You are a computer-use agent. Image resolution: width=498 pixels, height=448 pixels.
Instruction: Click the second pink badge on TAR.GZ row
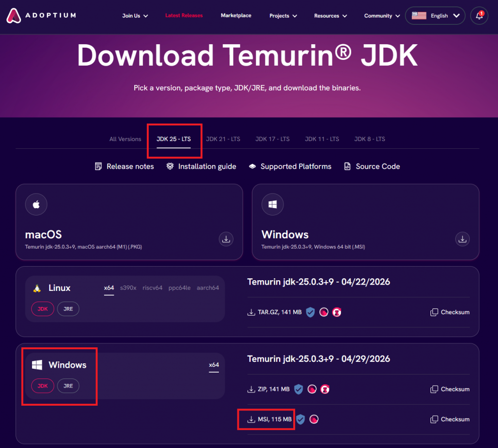pyautogui.click(x=337, y=312)
